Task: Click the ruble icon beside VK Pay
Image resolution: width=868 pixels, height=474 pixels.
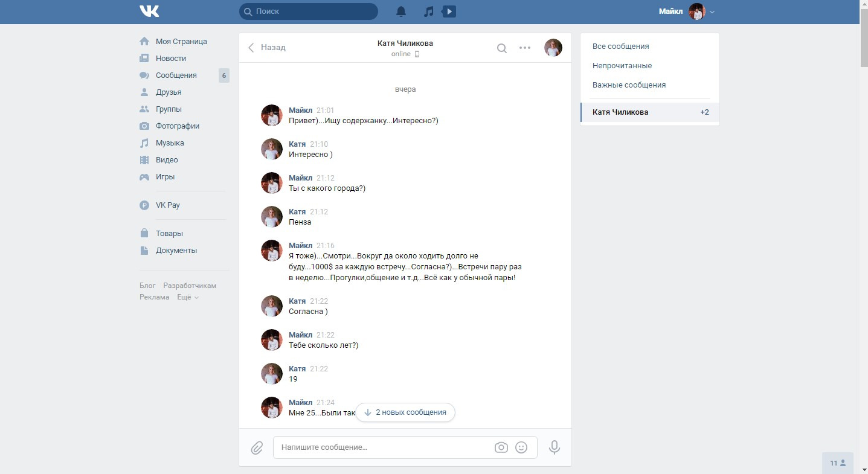Action: [144, 205]
